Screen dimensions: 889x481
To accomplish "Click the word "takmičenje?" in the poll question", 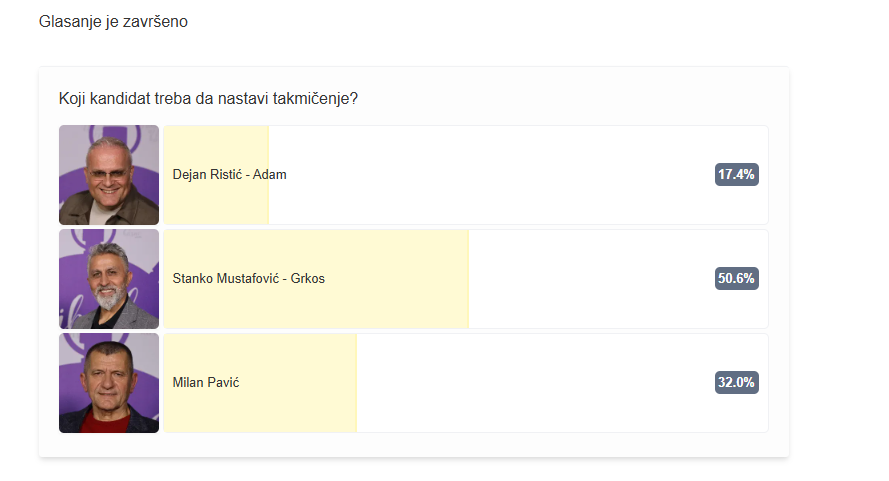I will tap(317, 98).
